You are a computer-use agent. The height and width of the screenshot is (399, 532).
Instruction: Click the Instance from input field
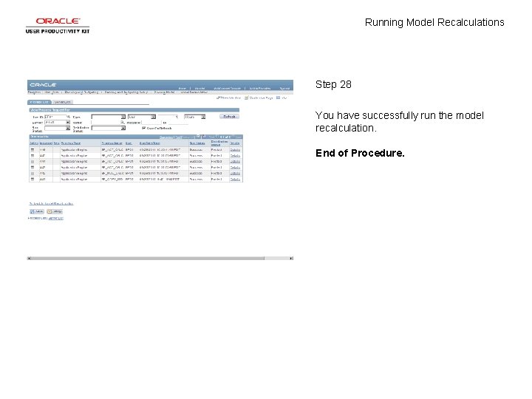151,123
